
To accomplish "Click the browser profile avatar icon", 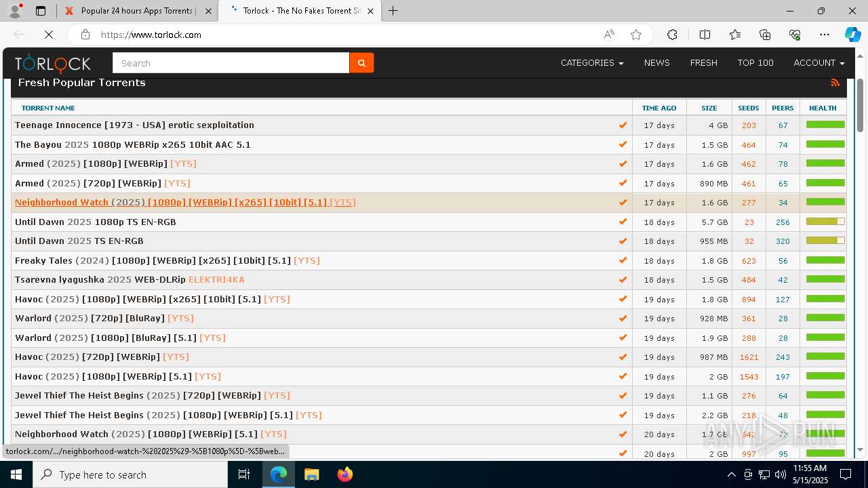I will tap(15, 11).
